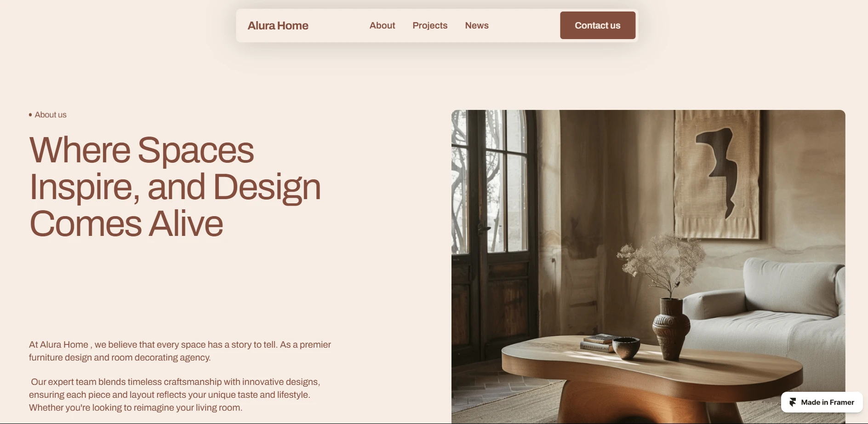Go to the About page
The image size is (868, 424).
pyautogui.click(x=382, y=26)
